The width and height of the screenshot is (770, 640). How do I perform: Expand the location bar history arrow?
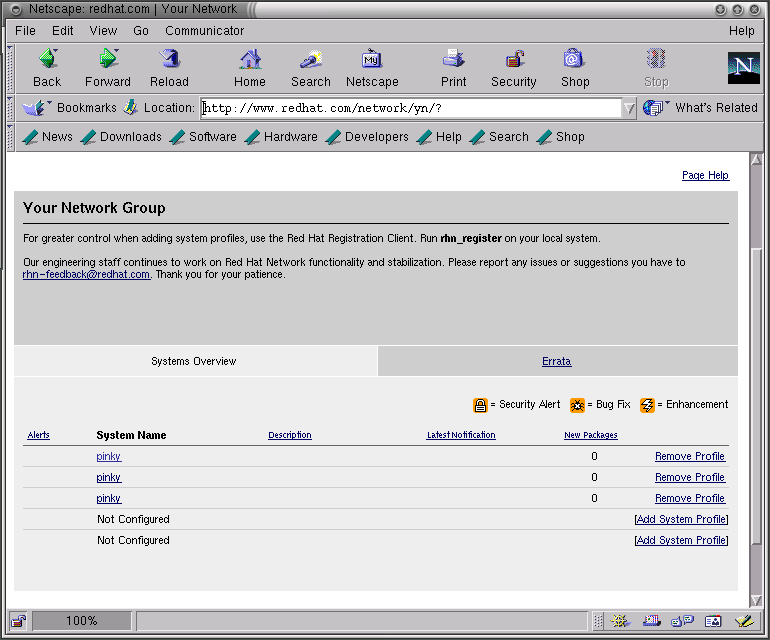tap(629, 108)
